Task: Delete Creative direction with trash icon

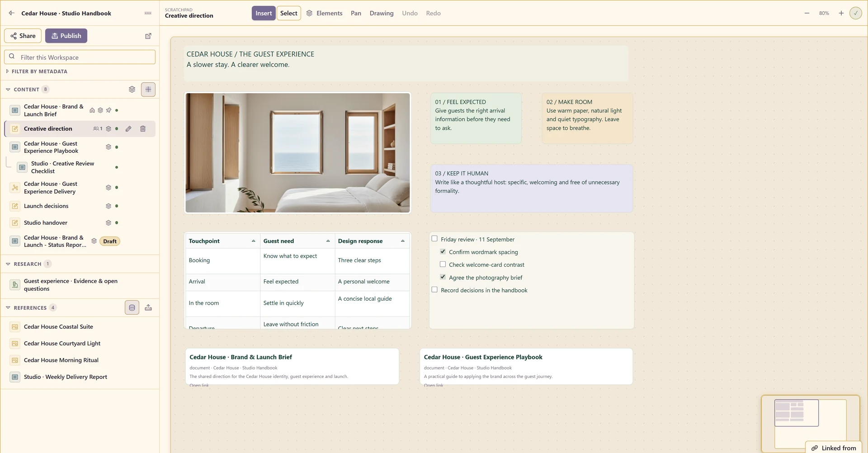Action: coord(143,129)
